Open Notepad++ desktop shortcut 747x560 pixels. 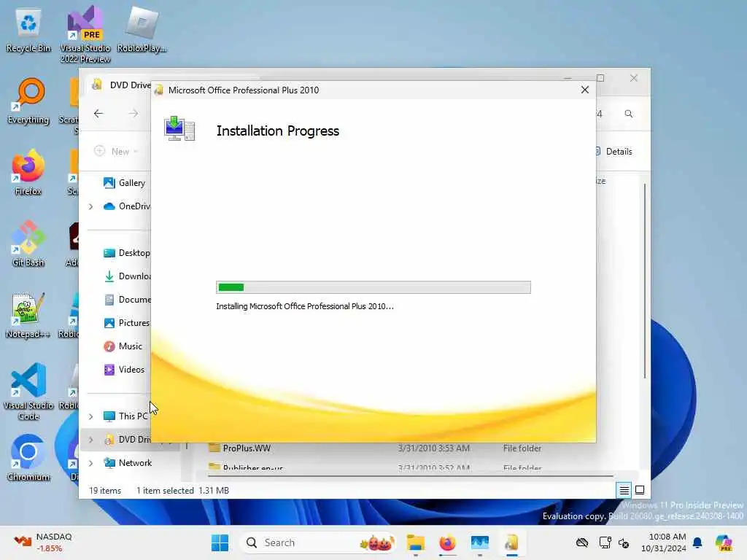tap(28, 315)
